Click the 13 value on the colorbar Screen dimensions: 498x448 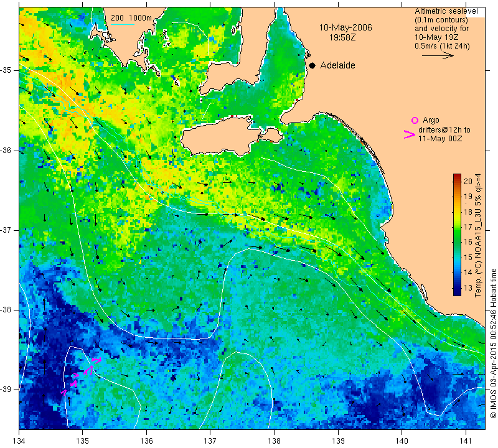468,288
